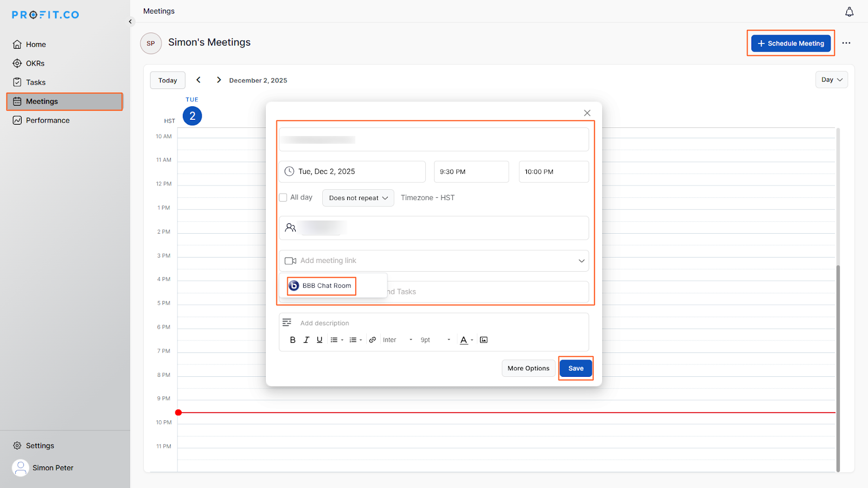Insert an image into description
Screen dimensions: 868x488
pyautogui.click(x=484, y=340)
